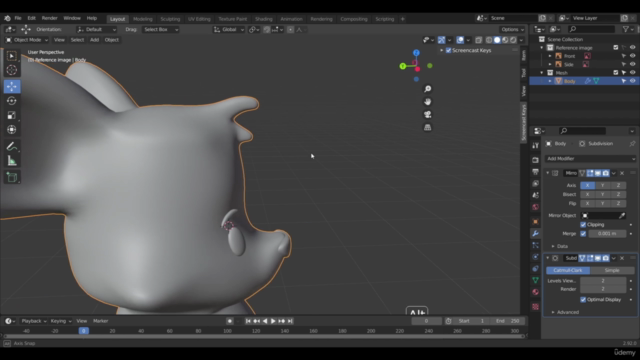Select the Measure tool
The width and height of the screenshot is (640, 360).
[x=11, y=161]
